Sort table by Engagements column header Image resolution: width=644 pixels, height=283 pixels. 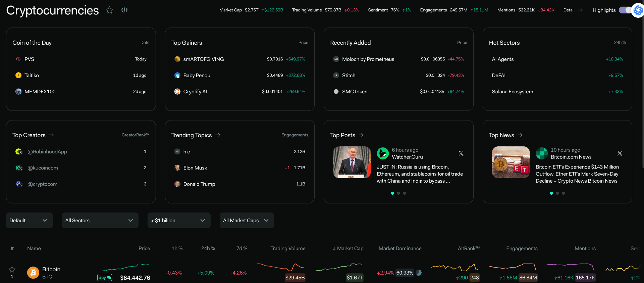522,248
